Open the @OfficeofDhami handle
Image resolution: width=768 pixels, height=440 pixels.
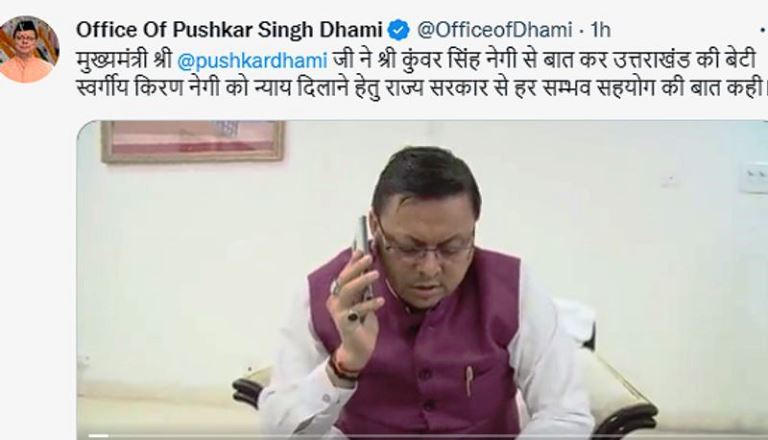494,30
